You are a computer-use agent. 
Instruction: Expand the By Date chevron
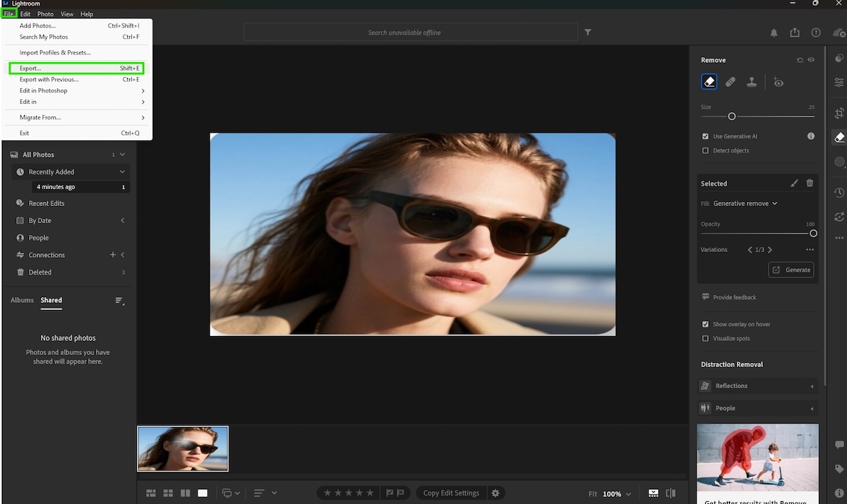point(122,220)
